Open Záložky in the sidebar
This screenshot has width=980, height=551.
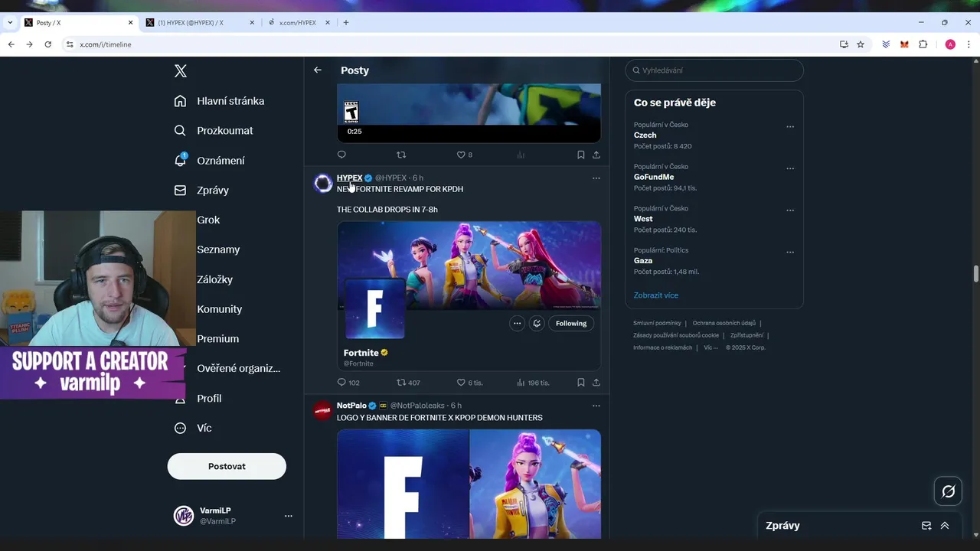click(214, 279)
